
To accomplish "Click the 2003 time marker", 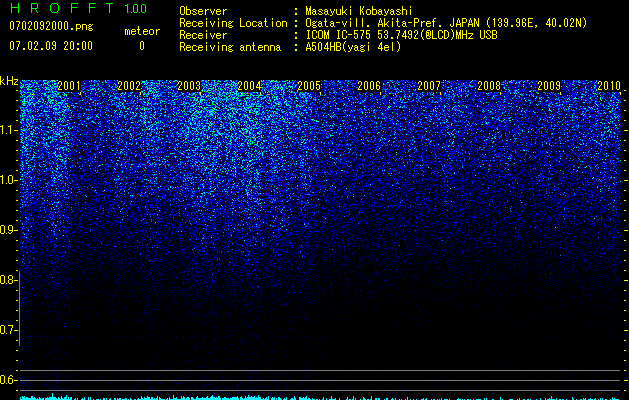I will tap(189, 85).
